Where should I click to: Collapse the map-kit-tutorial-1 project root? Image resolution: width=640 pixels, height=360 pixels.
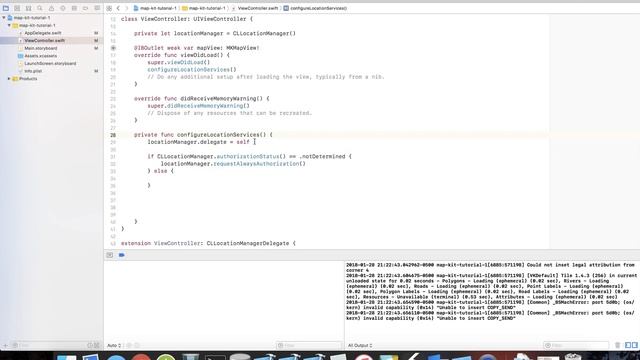(x=4, y=18)
